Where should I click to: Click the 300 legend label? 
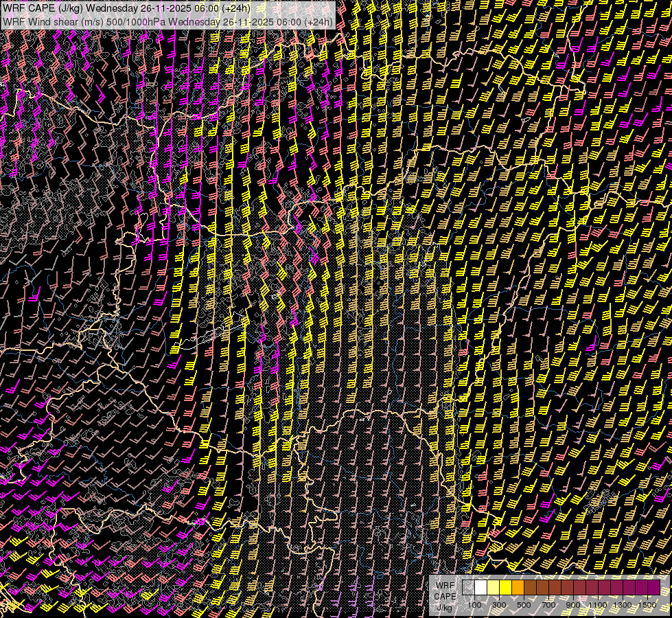coord(499,605)
